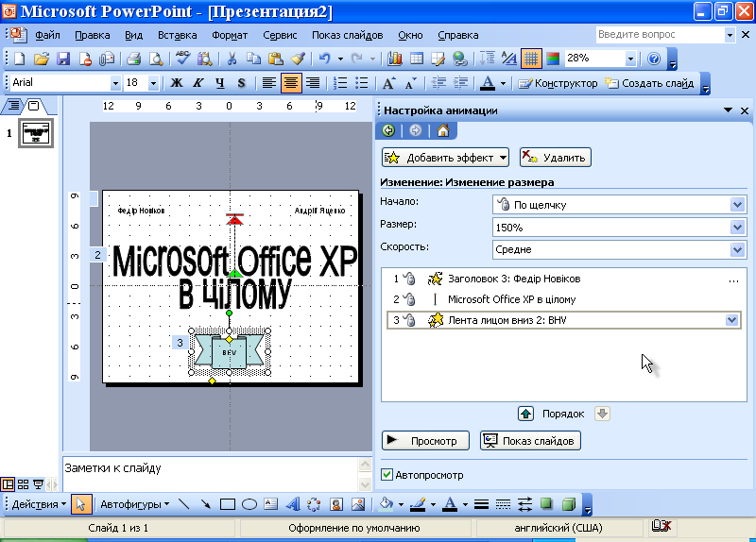The height and width of the screenshot is (542, 756).
Task: Select the Oval drawing tool
Action: pyautogui.click(x=249, y=504)
